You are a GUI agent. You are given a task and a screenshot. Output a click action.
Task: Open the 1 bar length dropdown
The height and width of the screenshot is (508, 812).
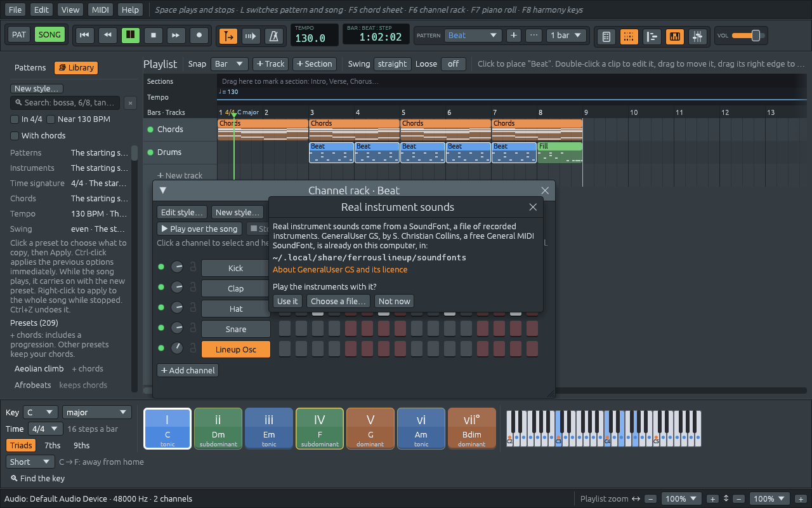click(566, 36)
